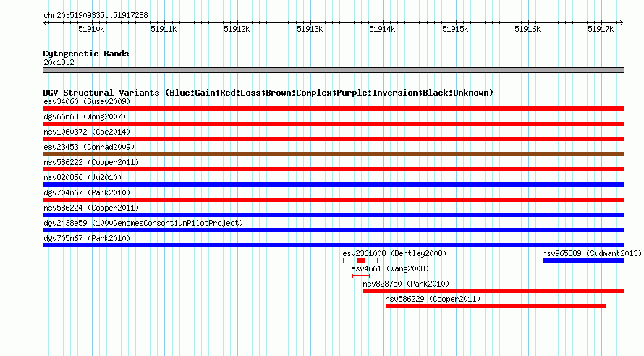This screenshot has height=356, width=644.
Task: Open the dgv66n68 (Wong2007) variant label
Action: [x=85, y=116]
